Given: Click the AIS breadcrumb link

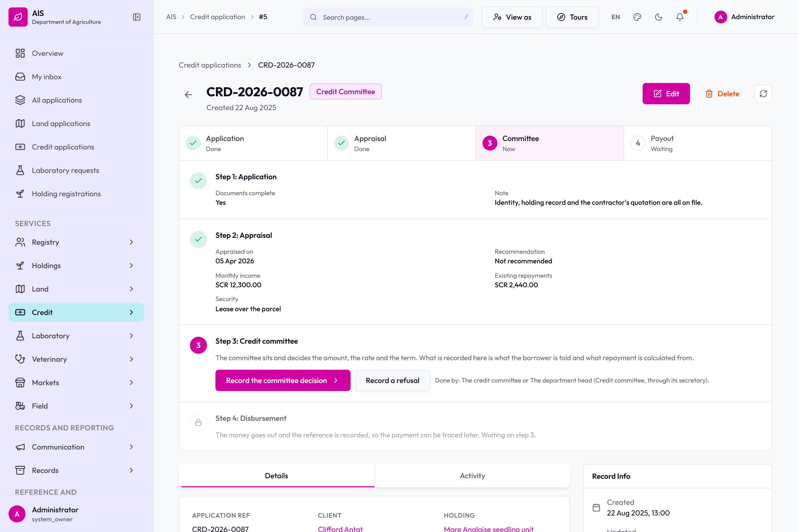Looking at the screenshot, I should point(171,17).
